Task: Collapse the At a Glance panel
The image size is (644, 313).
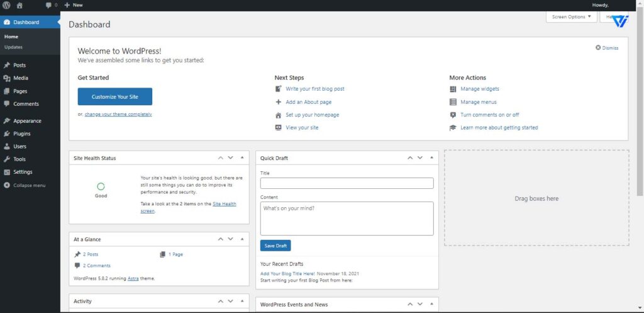Action: (x=242, y=239)
